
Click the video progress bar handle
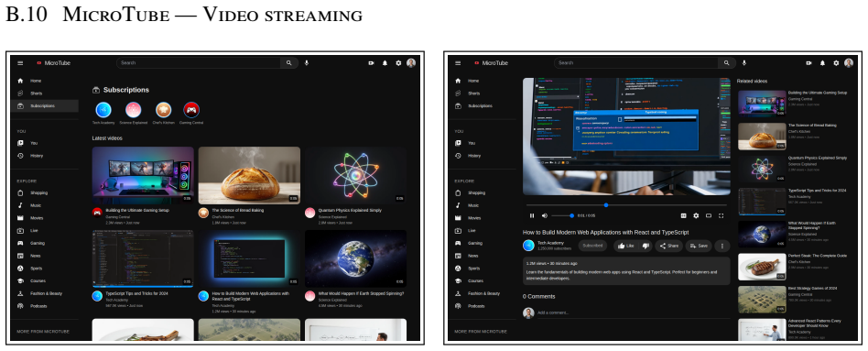[606, 205]
